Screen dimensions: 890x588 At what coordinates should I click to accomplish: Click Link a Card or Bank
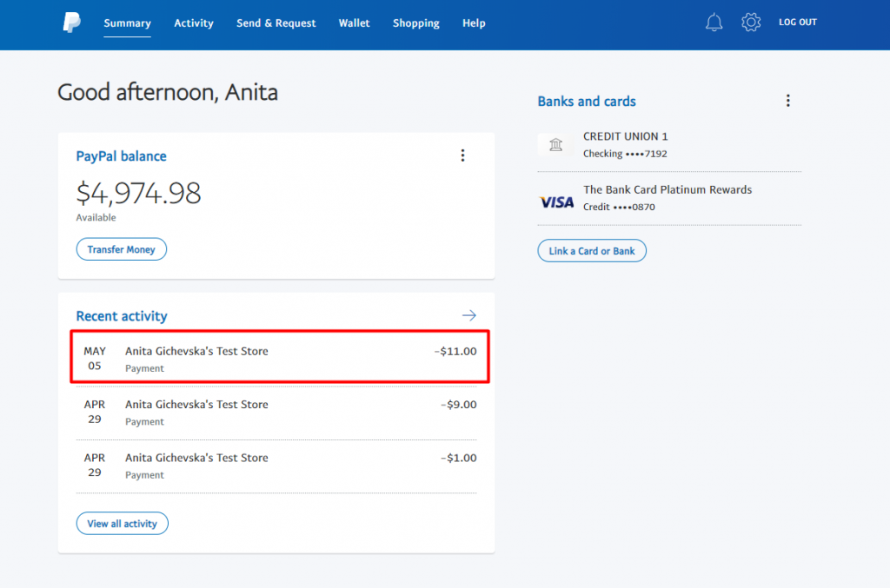point(592,251)
